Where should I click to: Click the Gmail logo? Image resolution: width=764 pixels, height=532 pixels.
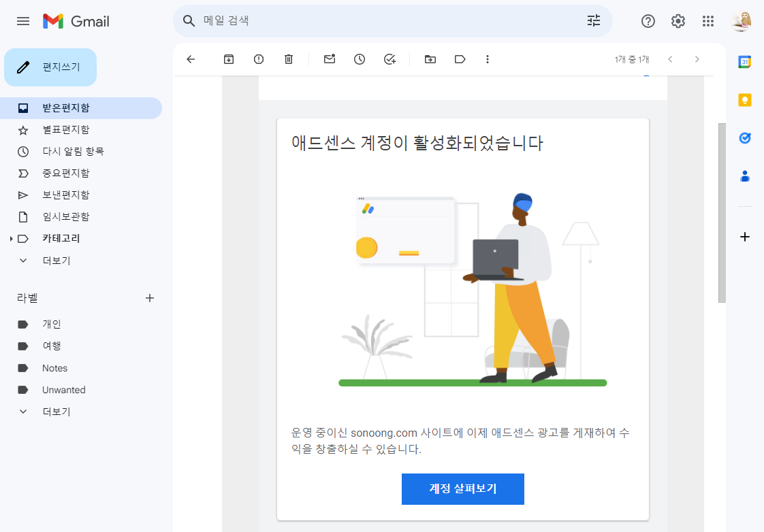click(x=76, y=21)
